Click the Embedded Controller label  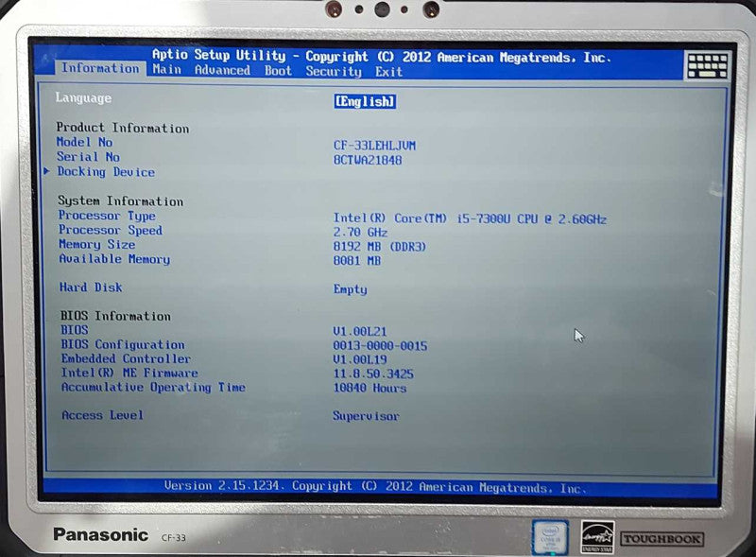pyautogui.click(x=126, y=358)
